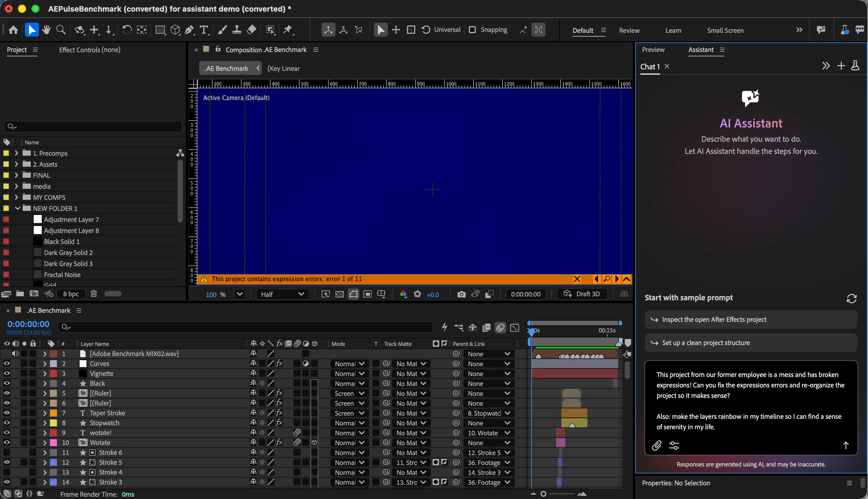This screenshot has height=499, width=868.
Task: Open the assistant prompt settings sliders
Action: [x=674, y=446]
